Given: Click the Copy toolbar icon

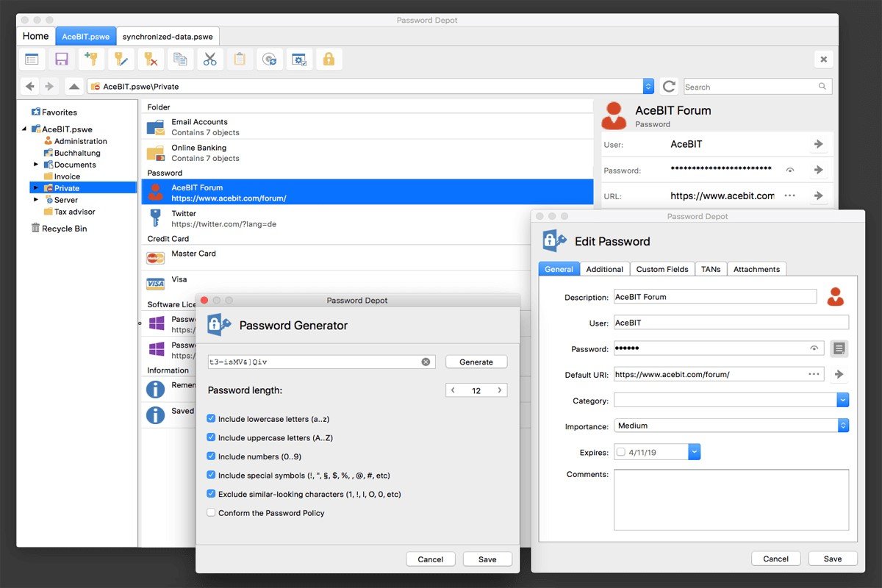Looking at the screenshot, I should tap(180, 60).
